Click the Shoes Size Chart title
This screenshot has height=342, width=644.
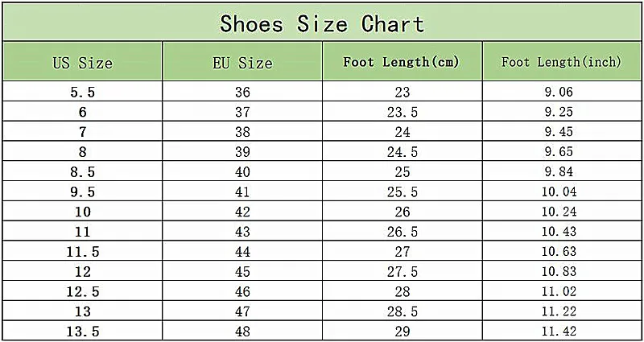tap(322, 23)
